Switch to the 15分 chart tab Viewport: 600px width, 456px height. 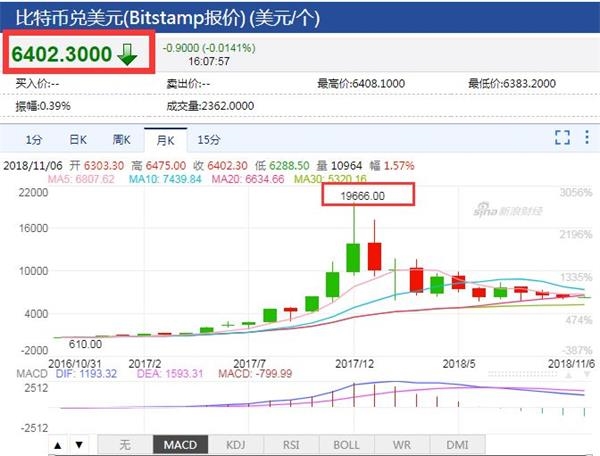click(209, 140)
